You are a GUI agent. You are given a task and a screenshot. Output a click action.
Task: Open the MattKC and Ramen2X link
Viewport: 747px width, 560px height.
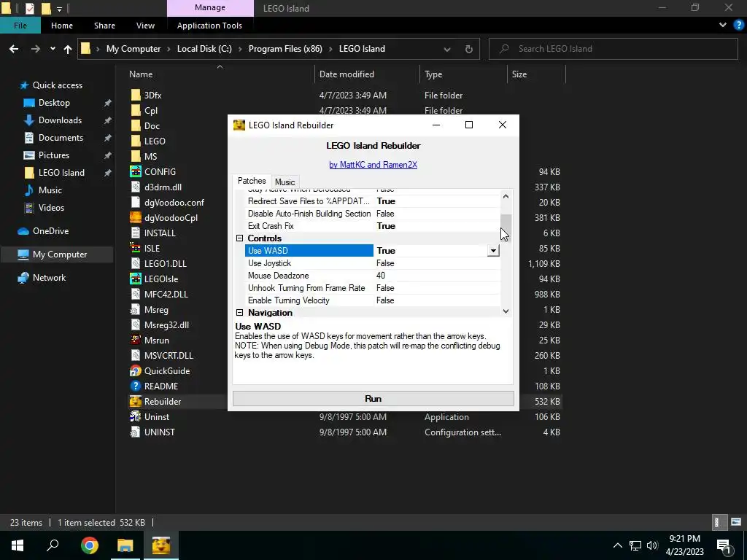coord(373,165)
